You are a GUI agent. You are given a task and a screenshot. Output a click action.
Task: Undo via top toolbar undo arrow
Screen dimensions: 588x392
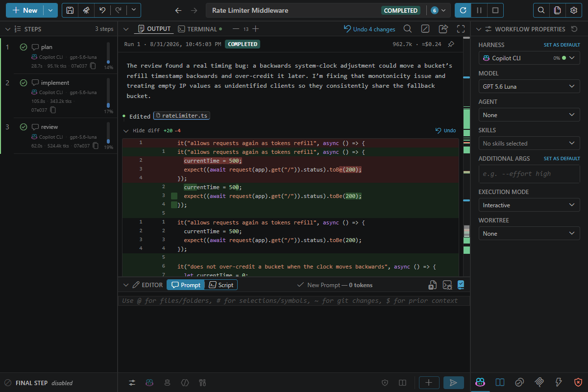tap(102, 10)
